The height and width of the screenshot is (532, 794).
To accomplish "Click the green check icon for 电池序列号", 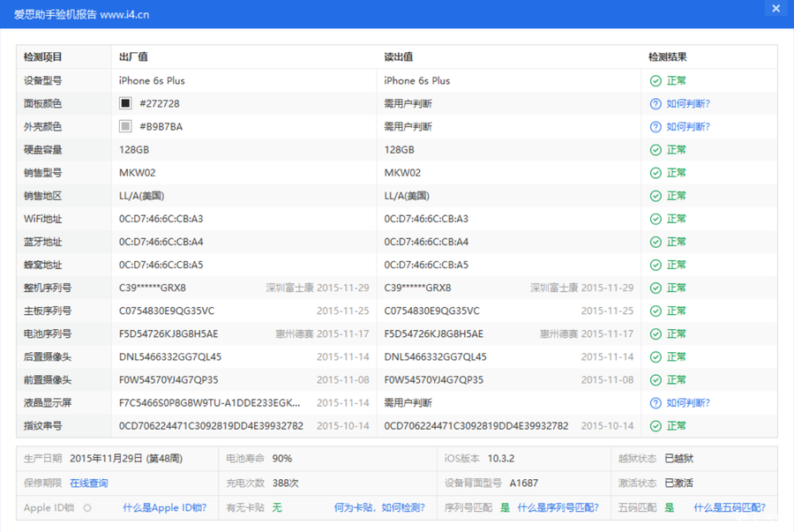I will click(655, 334).
